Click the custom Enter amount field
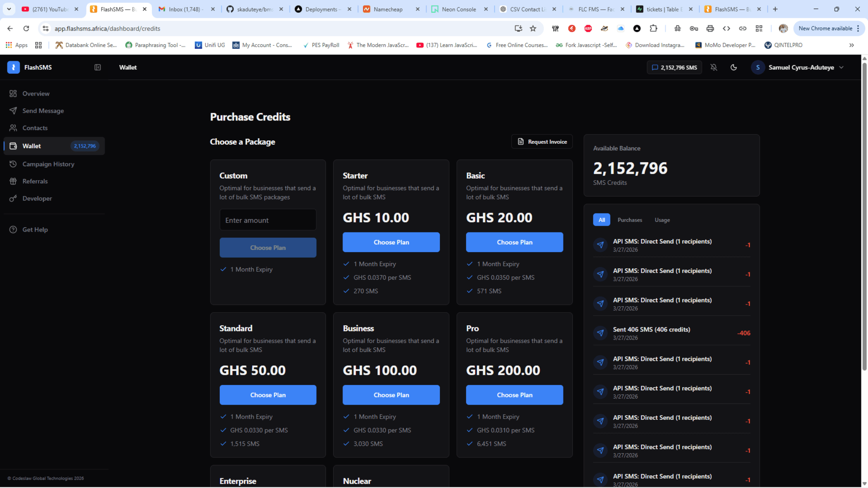The width and height of the screenshot is (868, 488). [268, 220]
